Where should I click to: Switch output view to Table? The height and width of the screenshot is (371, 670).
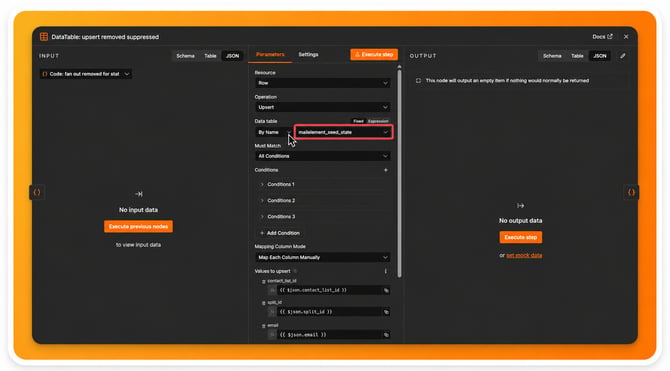(577, 56)
